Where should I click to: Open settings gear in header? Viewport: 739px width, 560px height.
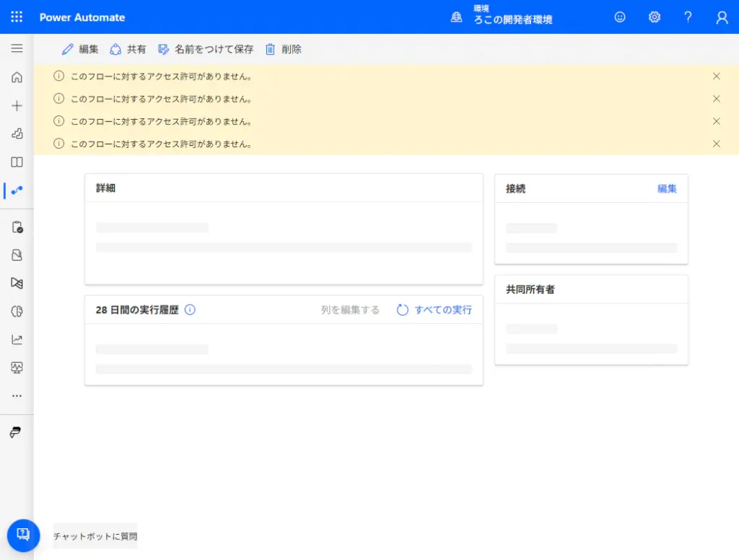click(x=654, y=17)
